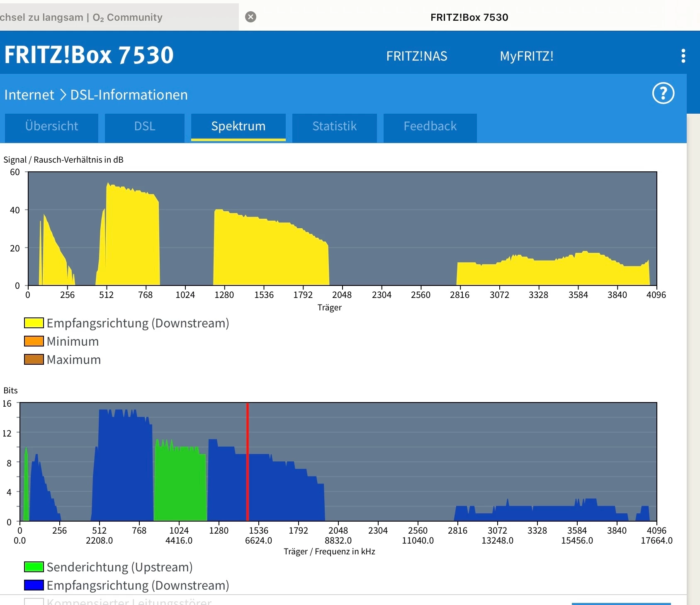Click 'Signal / Rausch-Verhältnis in dB' label
Image resolution: width=700 pixels, height=605 pixels.
pos(63,160)
